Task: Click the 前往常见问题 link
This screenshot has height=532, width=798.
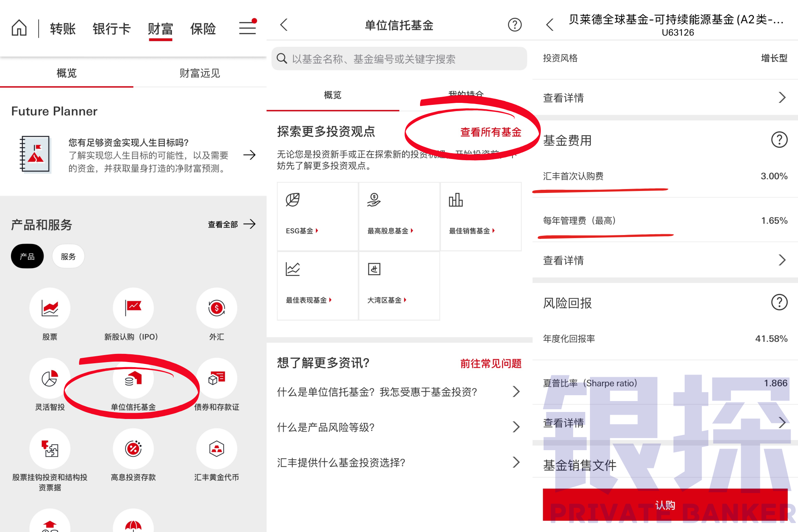Action: pos(491,364)
